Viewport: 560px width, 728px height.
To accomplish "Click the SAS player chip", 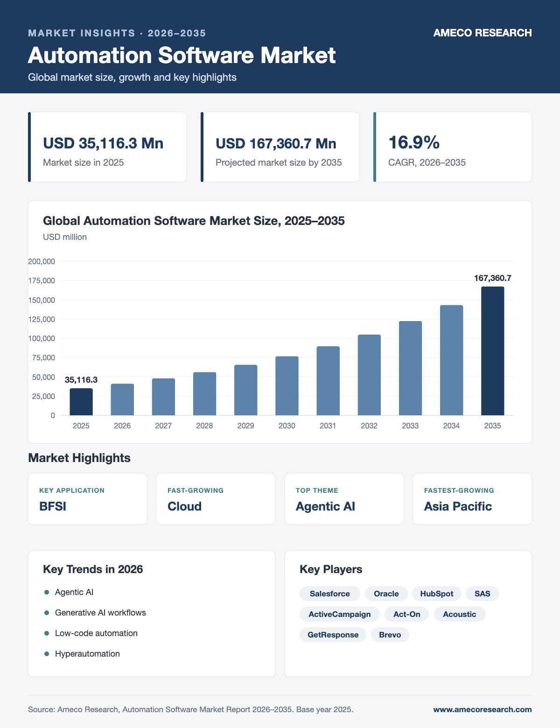I will (483, 594).
